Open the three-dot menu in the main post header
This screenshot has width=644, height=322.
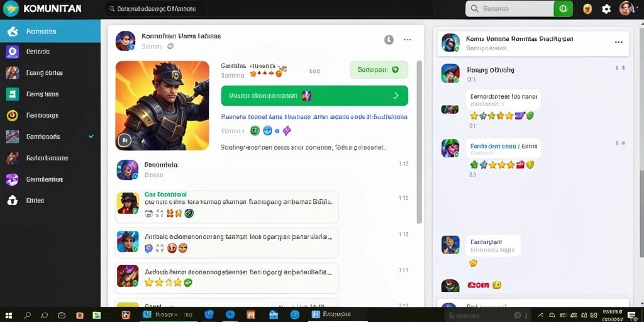408,40
